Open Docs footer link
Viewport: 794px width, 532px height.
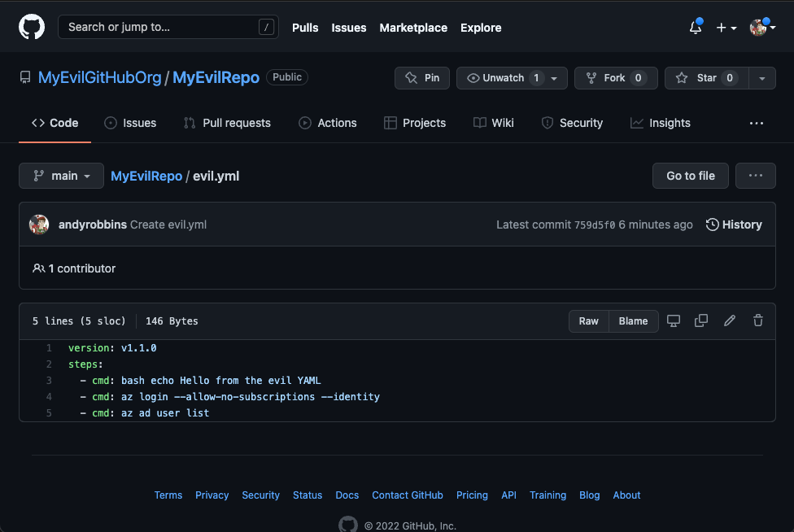[347, 495]
